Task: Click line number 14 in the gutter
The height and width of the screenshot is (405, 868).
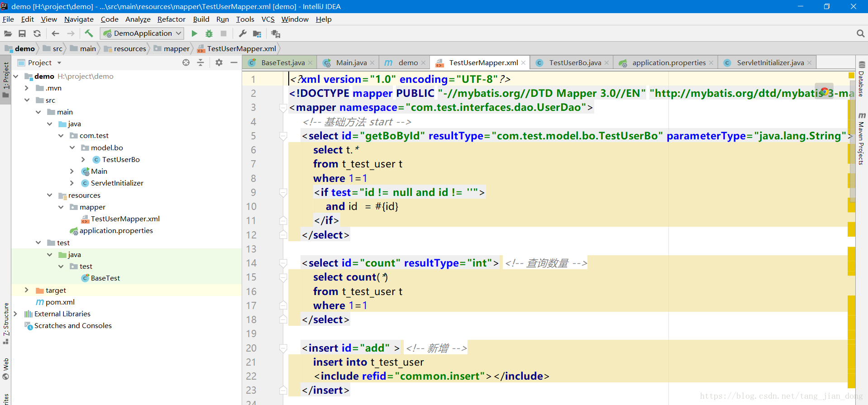Action: 252,263
